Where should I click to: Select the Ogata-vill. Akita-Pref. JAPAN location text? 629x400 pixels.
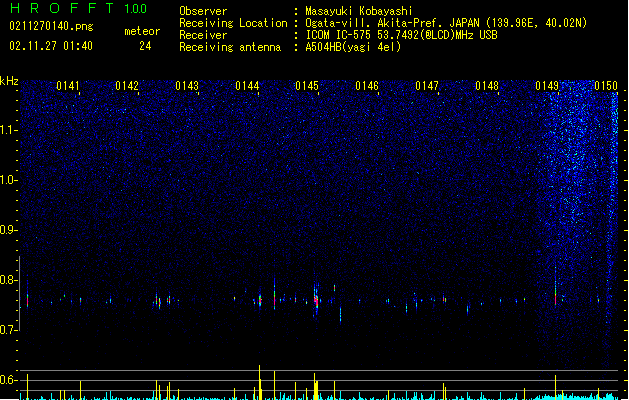coord(446,23)
